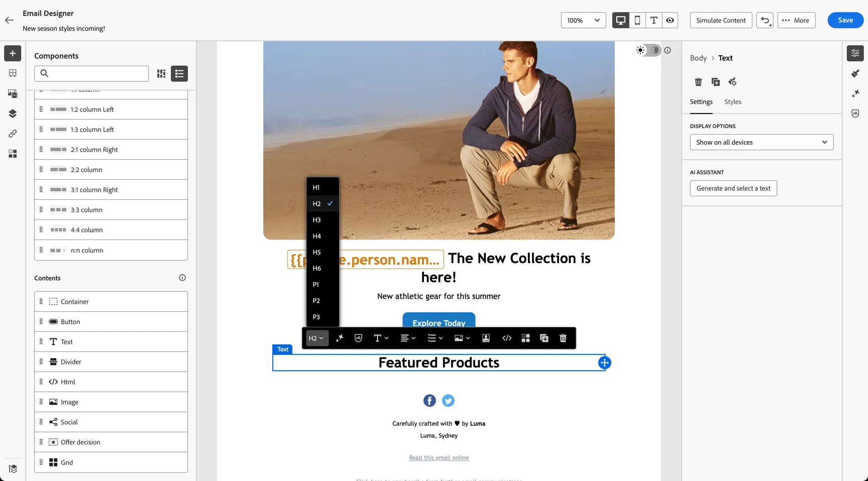Collapse the H2 heading style dropdown

(x=316, y=338)
